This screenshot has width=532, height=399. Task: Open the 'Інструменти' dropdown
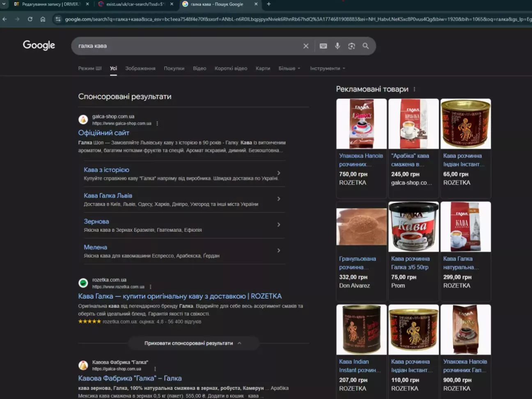coord(327,68)
